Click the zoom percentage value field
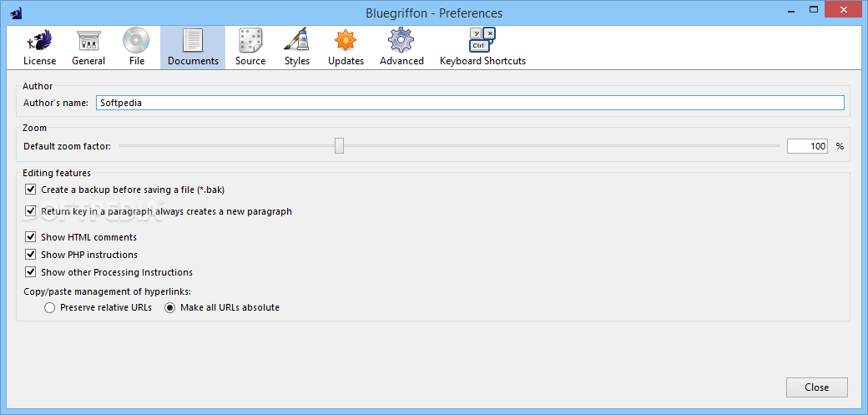The height and width of the screenshot is (415, 868). pos(807,146)
